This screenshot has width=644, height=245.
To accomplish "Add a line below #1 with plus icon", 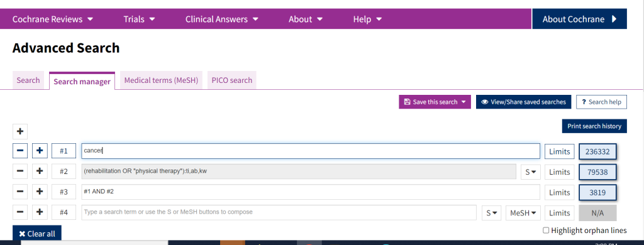I will click(x=40, y=151).
